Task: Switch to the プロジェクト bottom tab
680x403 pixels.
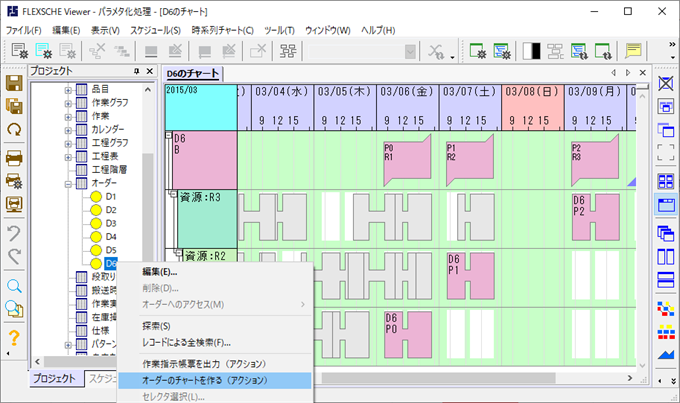Action: pyautogui.click(x=55, y=379)
